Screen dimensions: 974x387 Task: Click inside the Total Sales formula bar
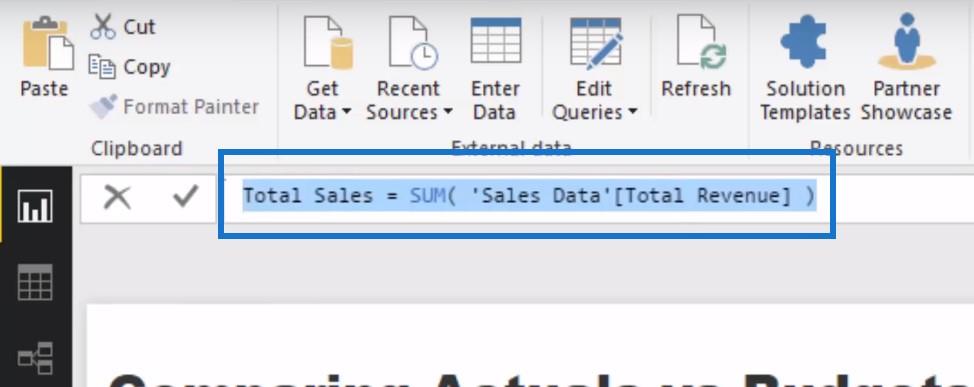coord(528,196)
